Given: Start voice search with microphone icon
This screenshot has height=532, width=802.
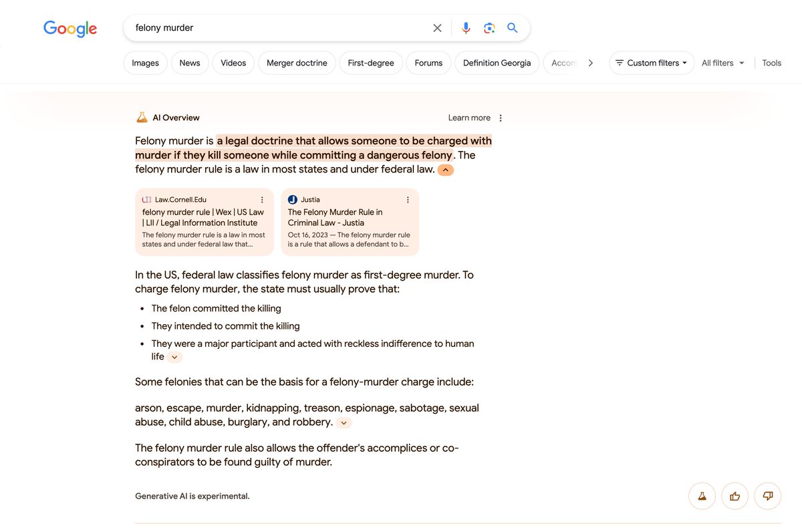Looking at the screenshot, I should coord(466,28).
